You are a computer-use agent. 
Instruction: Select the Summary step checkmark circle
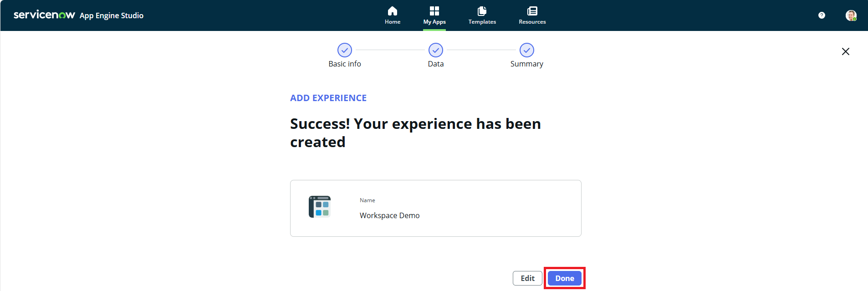pos(526,50)
